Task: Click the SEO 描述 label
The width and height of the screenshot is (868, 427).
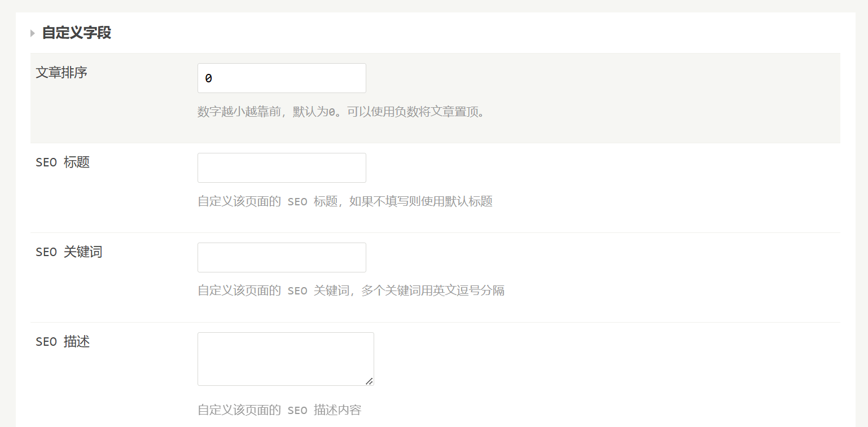Action: coord(63,342)
